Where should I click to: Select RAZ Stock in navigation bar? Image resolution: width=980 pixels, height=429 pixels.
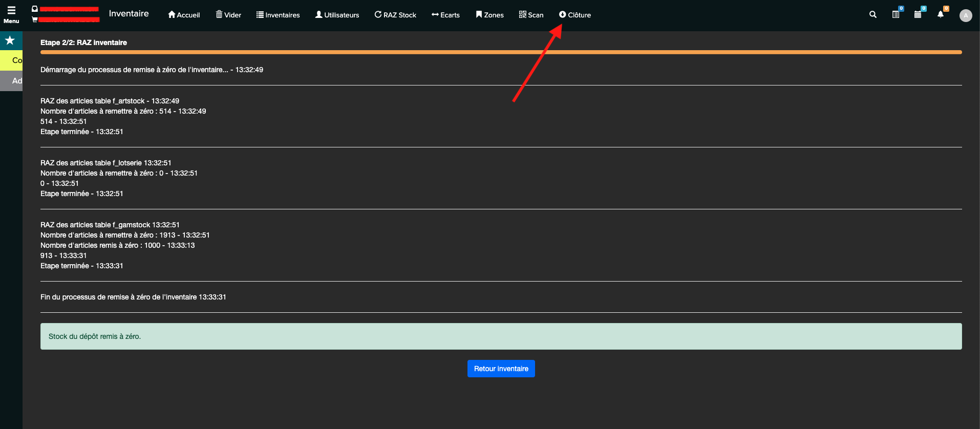pos(395,15)
